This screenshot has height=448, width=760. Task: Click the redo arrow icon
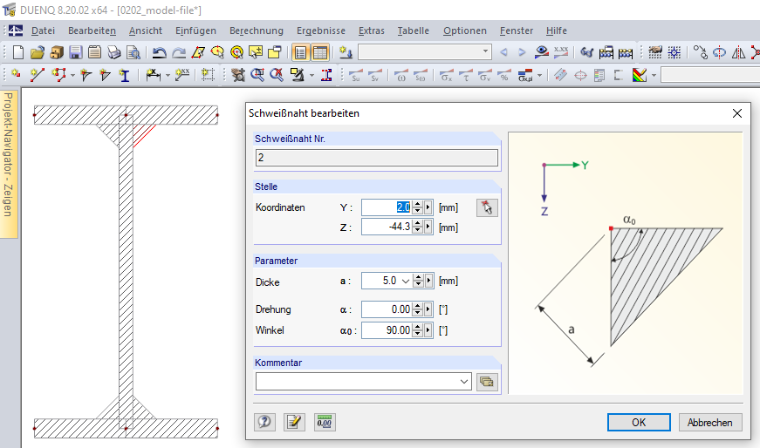[179, 52]
